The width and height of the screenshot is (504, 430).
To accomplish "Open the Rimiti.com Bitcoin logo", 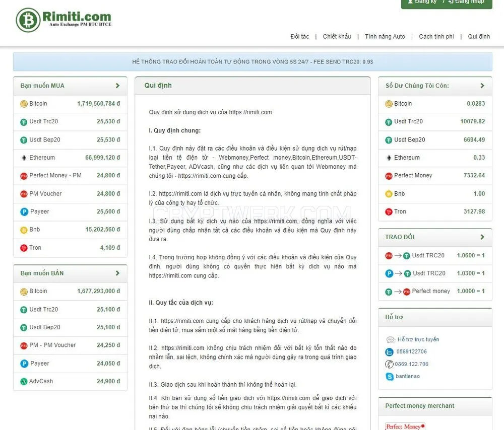I will click(64, 20).
